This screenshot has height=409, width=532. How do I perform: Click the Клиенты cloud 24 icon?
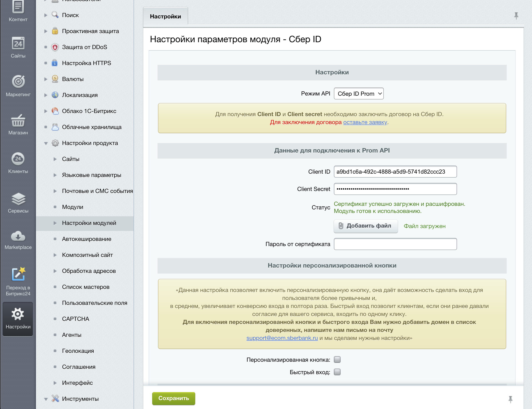point(18,159)
